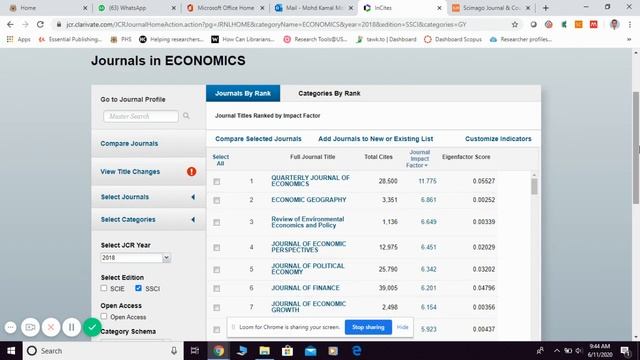This screenshot has width=640, height=360.
Task: Click the Loom cancel recording X button
Action: 51,327
